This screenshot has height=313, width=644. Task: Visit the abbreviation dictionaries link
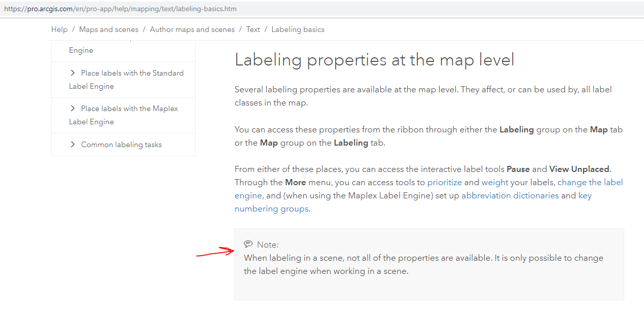[x=510, y=195]
